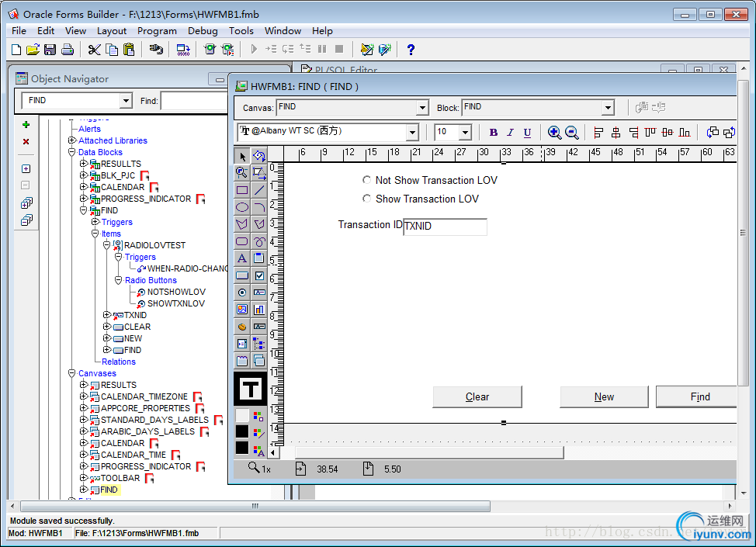Zoom out on the layout canvas
This screenshot has height=547, width=756.
(572, 132)
